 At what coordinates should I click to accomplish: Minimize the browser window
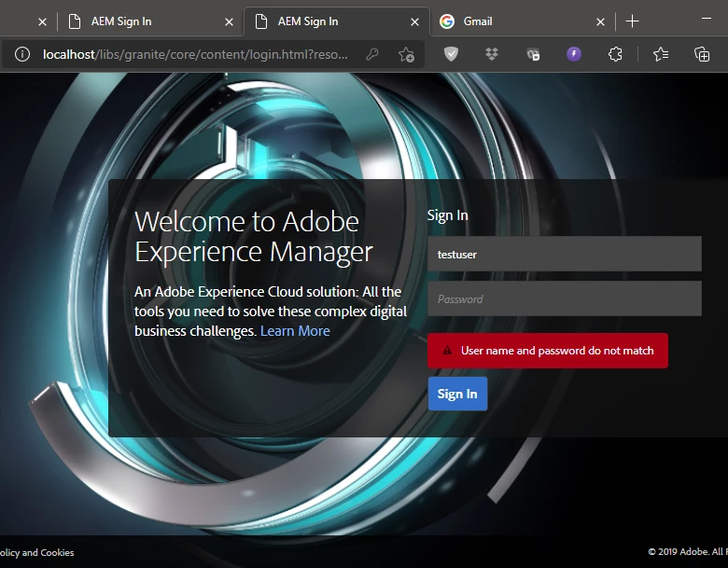pos(707,19)
